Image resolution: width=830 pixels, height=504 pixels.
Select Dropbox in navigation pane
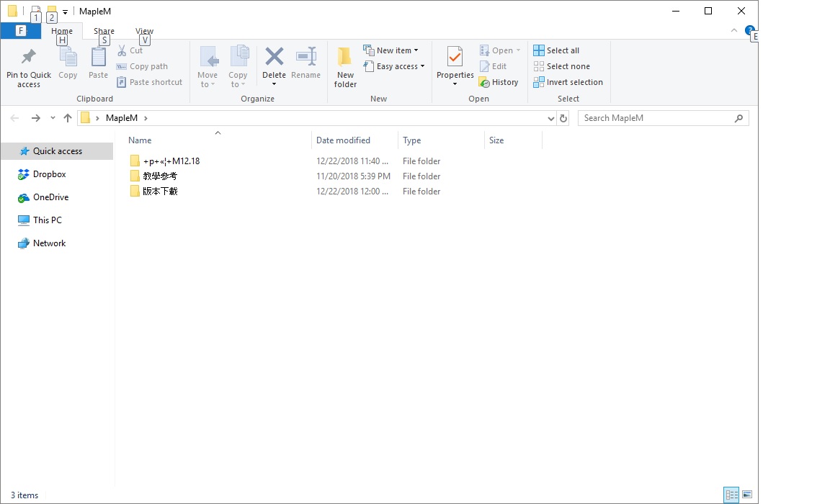coord(49,174)
